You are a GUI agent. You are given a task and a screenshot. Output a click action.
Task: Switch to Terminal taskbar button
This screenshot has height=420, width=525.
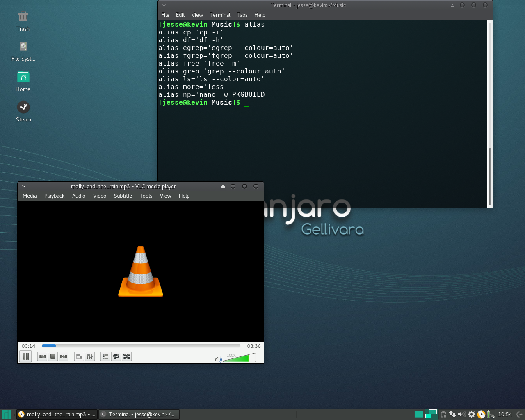pos(139,414)
